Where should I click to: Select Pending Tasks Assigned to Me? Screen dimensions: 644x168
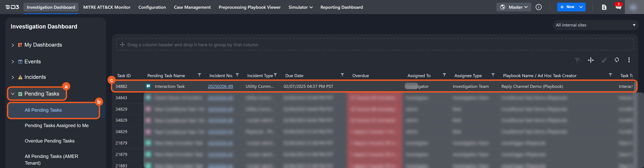point(57,126)
